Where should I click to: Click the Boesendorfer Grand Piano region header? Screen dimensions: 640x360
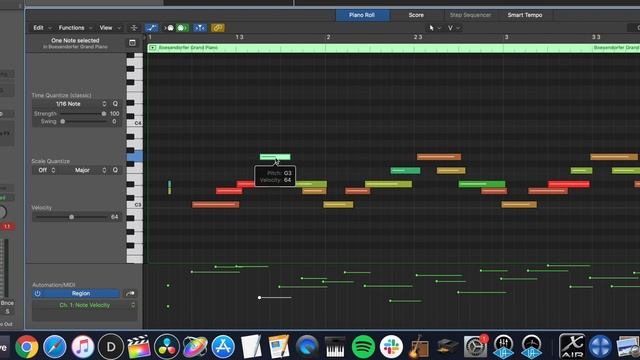point(393,48)
